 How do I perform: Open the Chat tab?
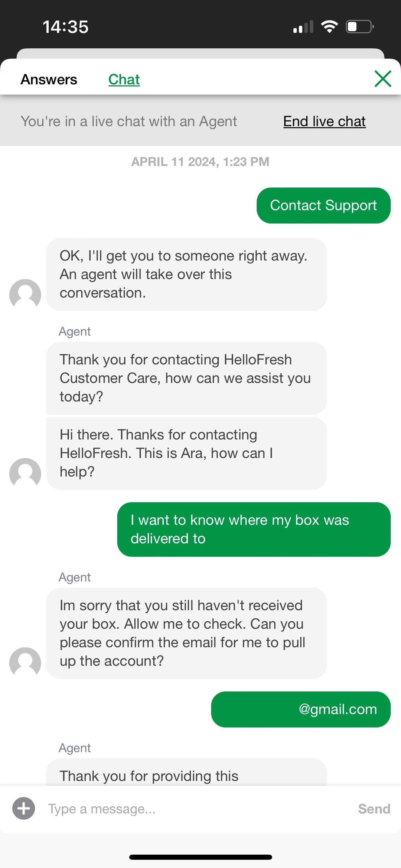pos(124,79)
